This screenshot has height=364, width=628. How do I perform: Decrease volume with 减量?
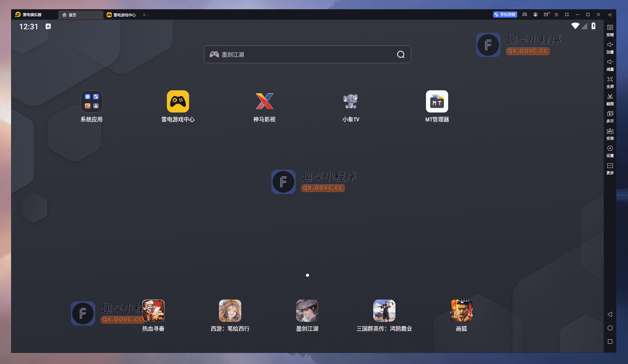tap(610, 65)
